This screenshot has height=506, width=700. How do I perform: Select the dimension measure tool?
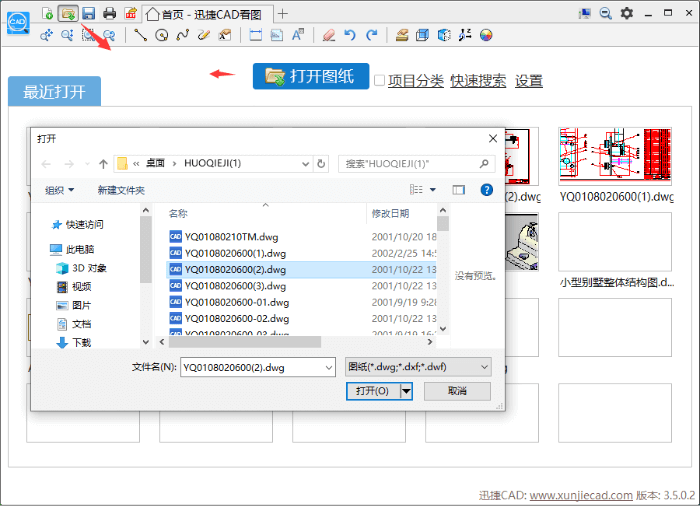[x=255, y=35]
